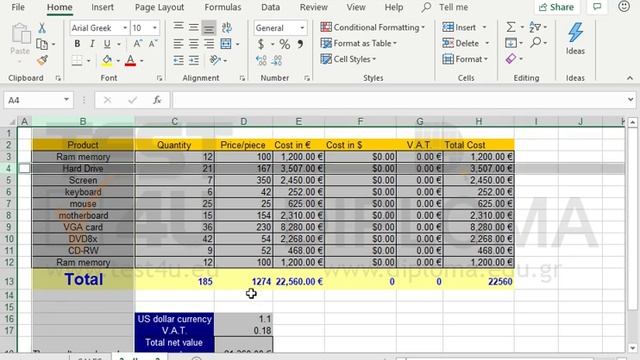Open Find & Select magnifier
640x360 pixels.
(536, 42)
